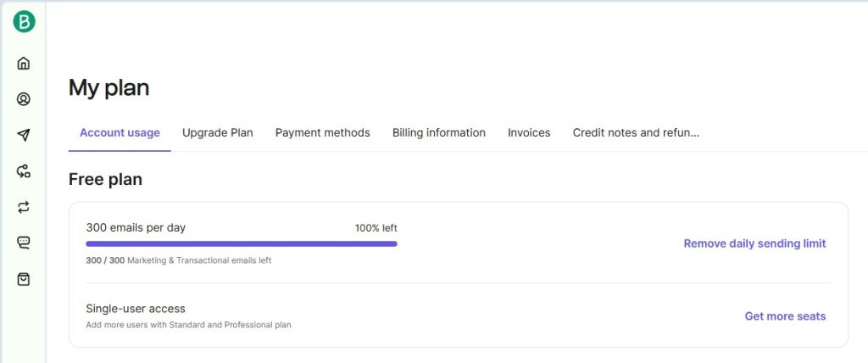The width and height of the screenshot is (868, 363).
Task: Open Contacts from the sidebar
Action: (x=24, y=99)
